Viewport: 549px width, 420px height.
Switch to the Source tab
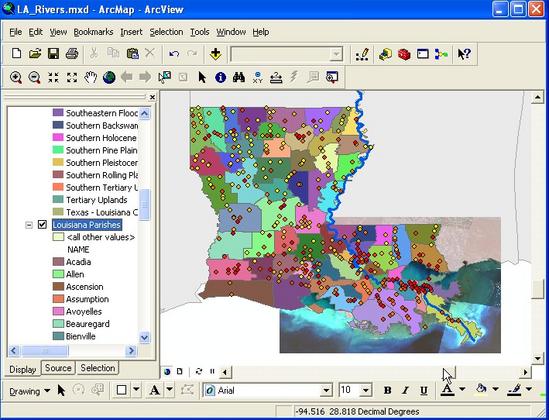coord(58,368)
